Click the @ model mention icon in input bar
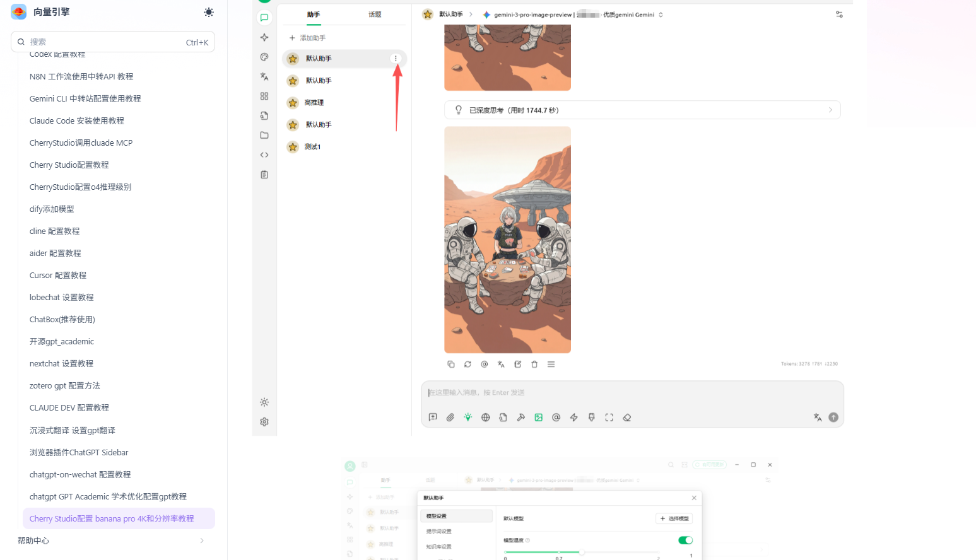The height and width of the screenshot is (560, 976). click(556, 417)
